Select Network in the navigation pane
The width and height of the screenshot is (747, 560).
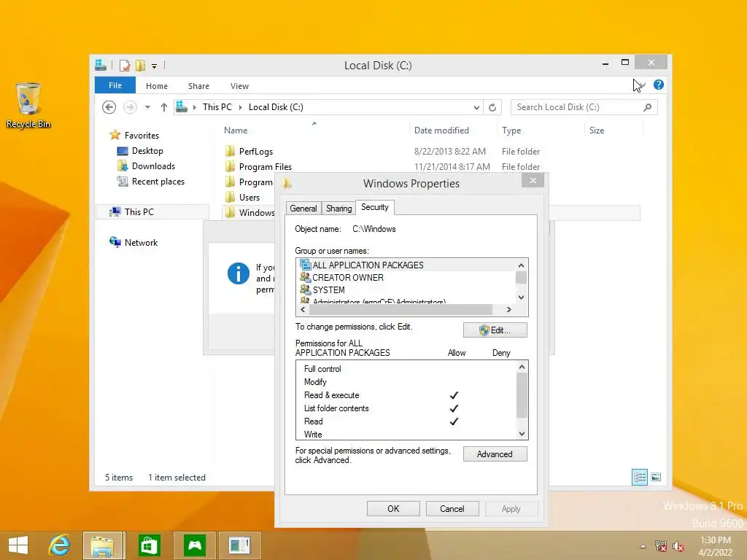click(x=141, y=242)
